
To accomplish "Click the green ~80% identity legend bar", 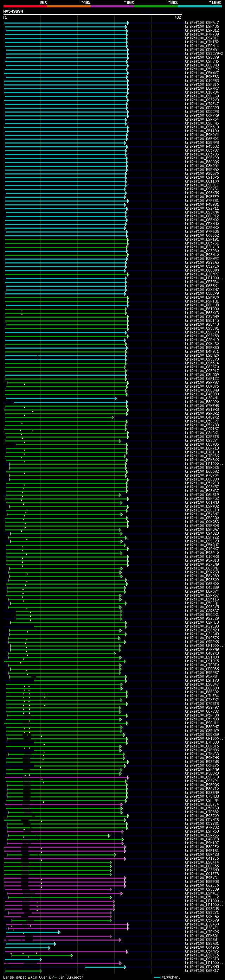I will pyautogui.click(x=156, y=6).
